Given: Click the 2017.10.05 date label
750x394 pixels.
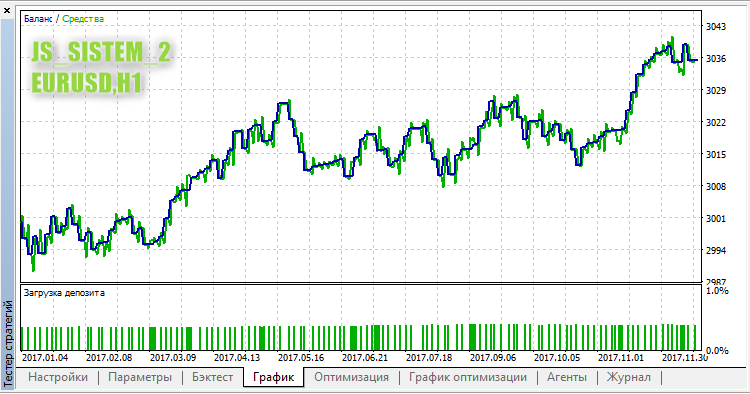Looking at the screenshot, I should pos(557,358).
